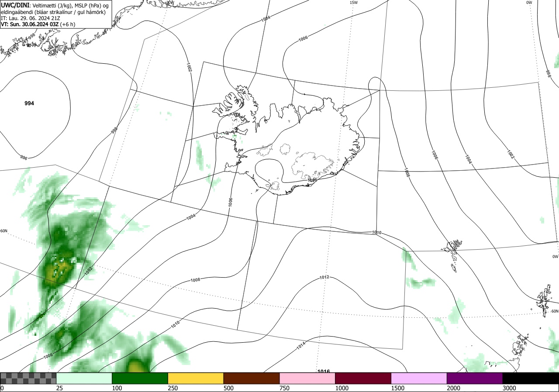
Task: Click the '100' legend scale value
Action: (117, 388)
